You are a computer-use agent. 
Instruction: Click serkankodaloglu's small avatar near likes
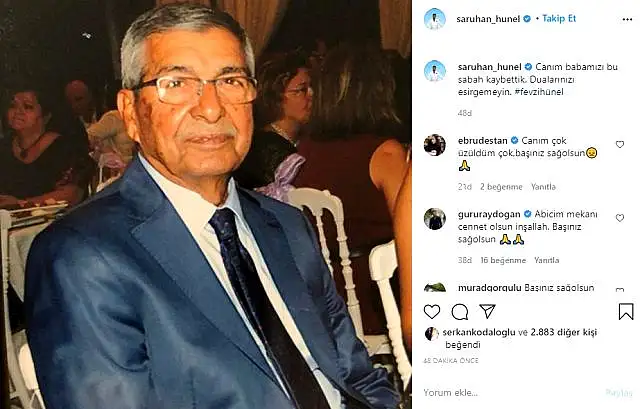click(x=431, y=333)
